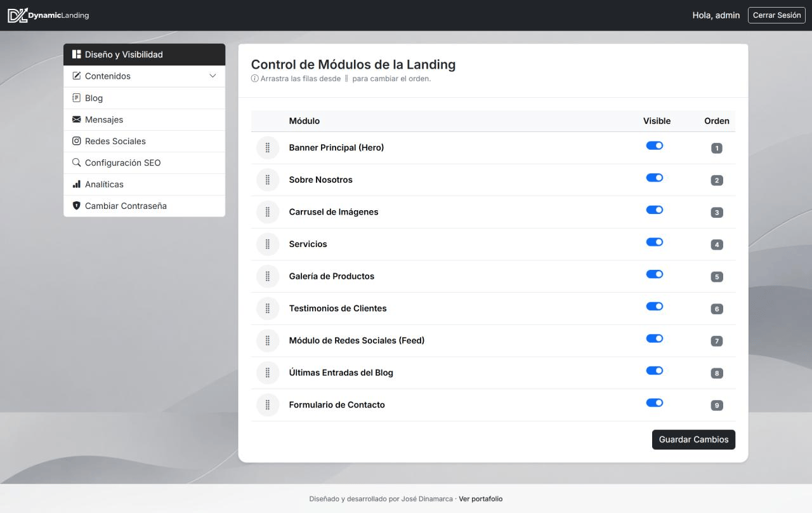Click the Guardar Cambios button
812x513 pixels.
(693, 439)
